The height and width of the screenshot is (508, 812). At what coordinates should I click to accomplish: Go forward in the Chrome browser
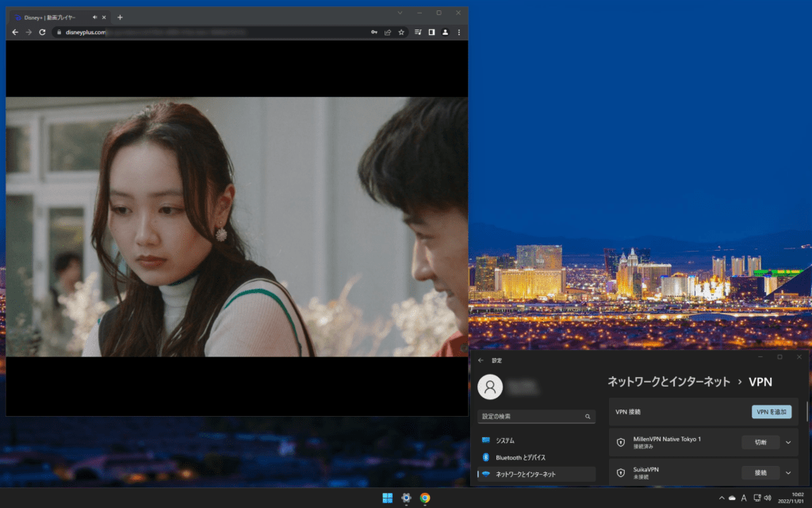pyautogui.click(x=29, y=32)
